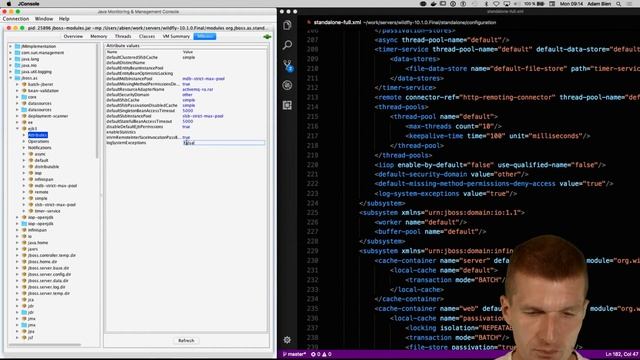Viewport: 640px width, 360px height.
Task: Select the async node under ejb3
Action: (x=40, y=154)
